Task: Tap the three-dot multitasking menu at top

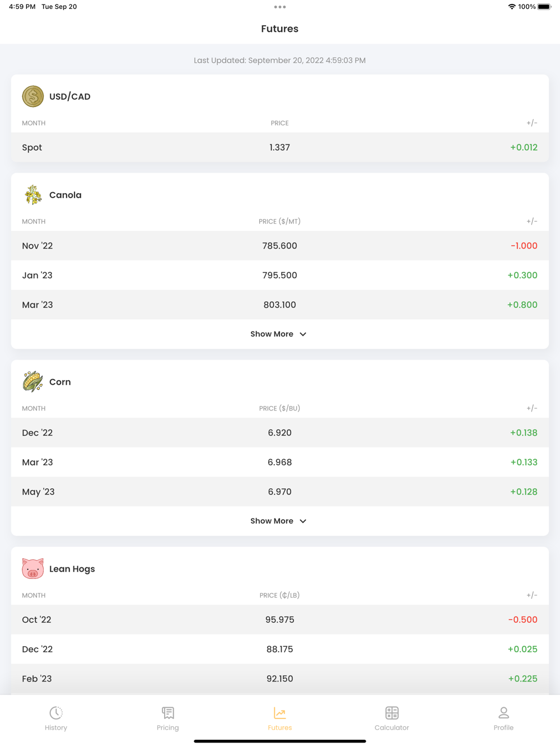Action: (x=280, y=7)
